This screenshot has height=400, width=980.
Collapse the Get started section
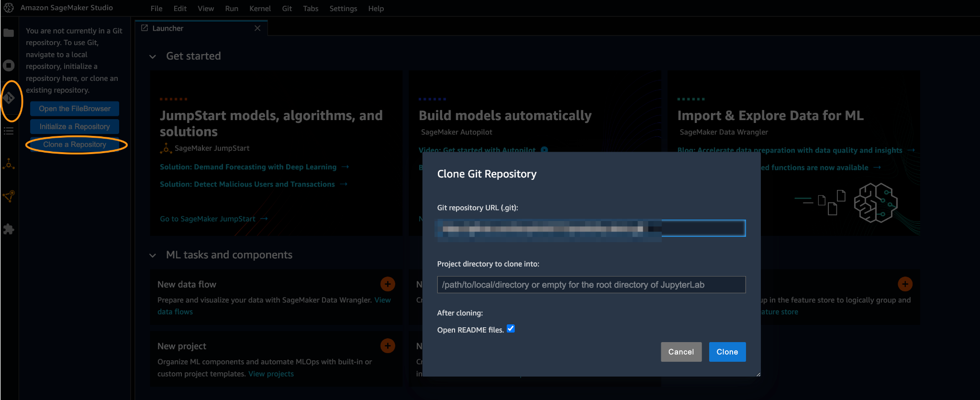pos(153,56)
